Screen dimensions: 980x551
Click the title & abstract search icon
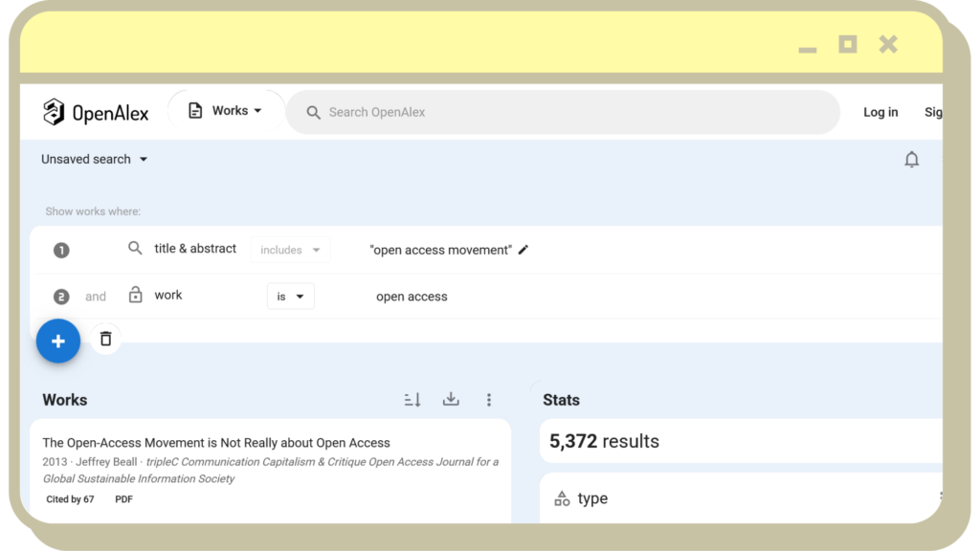point(135,249)
